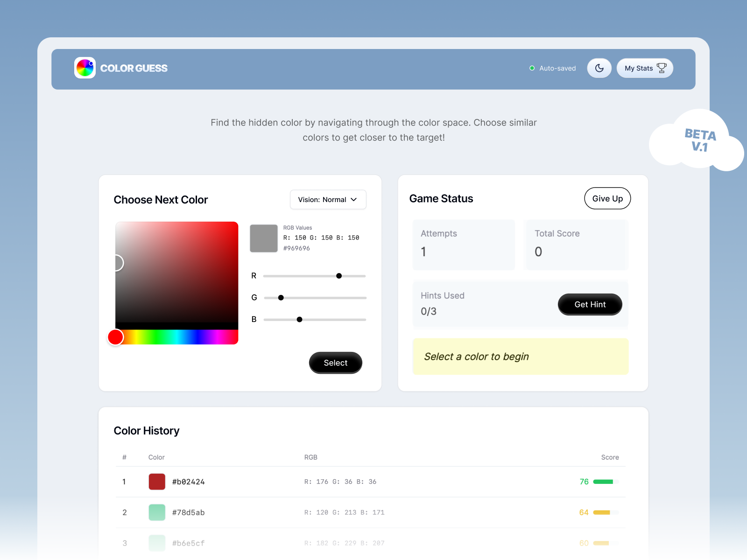747x560 pixels.
Task: Click the Color Guess rainbow wheel logo
Action: coord(85,68)
